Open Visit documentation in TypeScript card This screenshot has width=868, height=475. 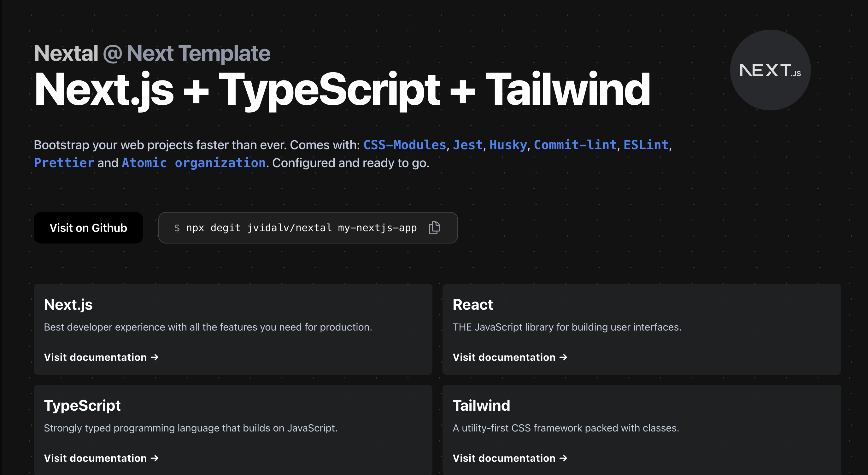point(95,458)
